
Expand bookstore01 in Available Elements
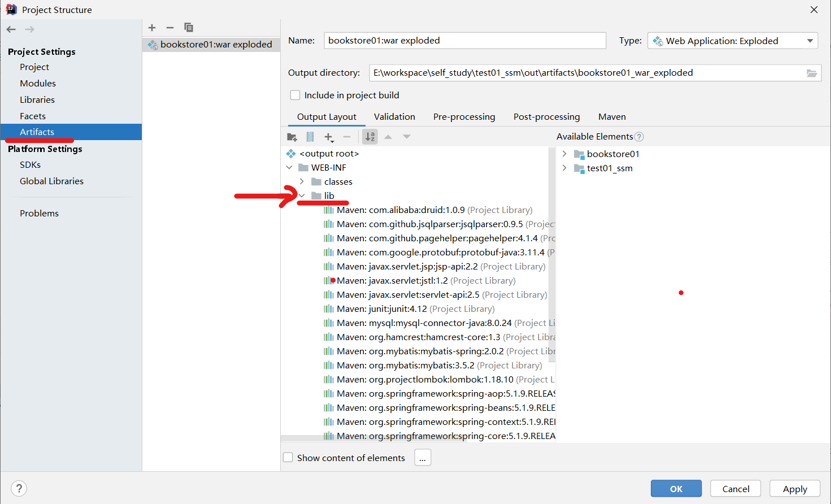(x=564, y=154)
